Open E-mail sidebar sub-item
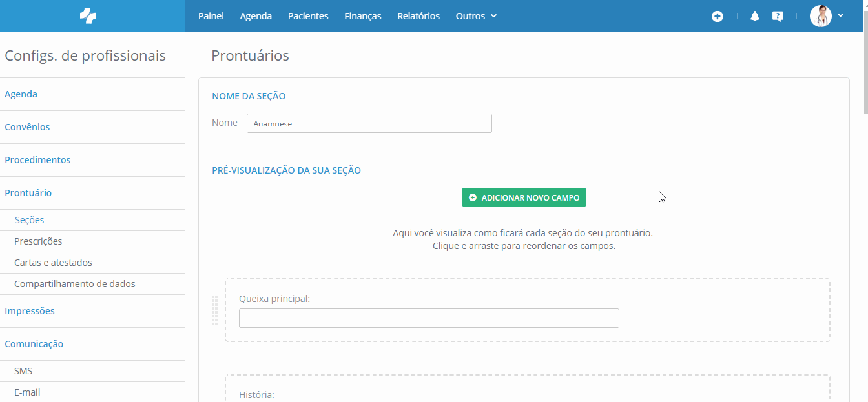This screenshot has height=402, width=868. 92,392
